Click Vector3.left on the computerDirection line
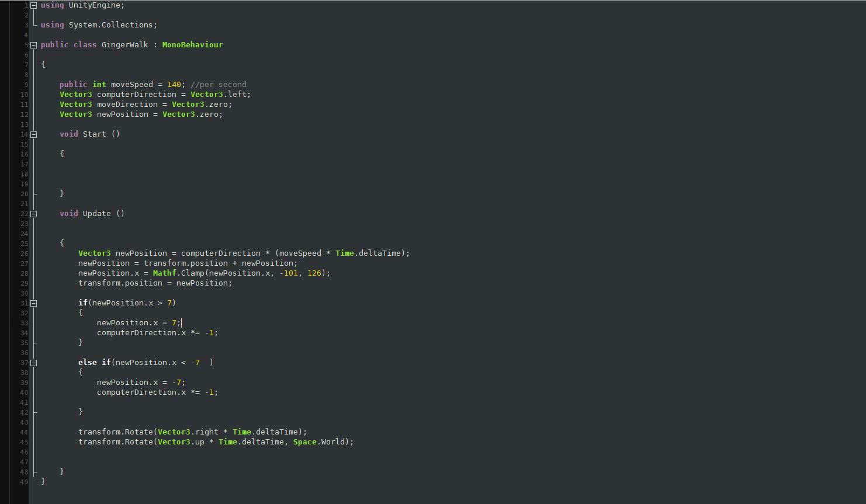 coord(220,95)
